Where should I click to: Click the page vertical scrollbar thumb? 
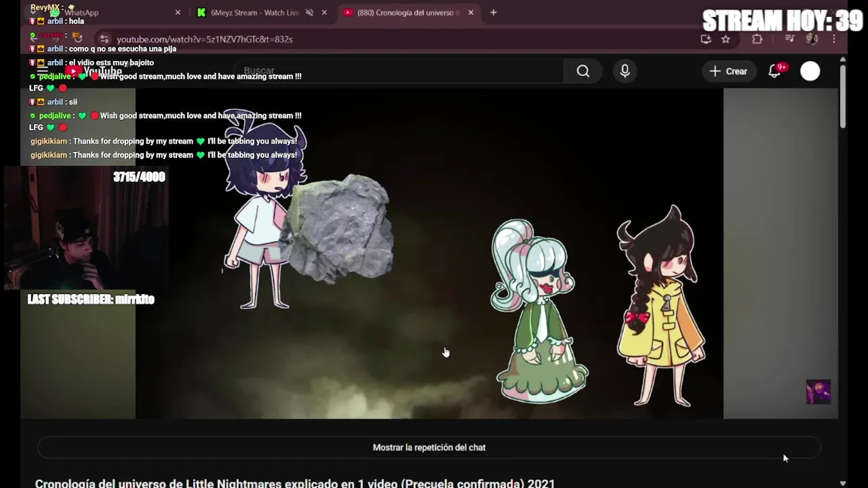843,96
